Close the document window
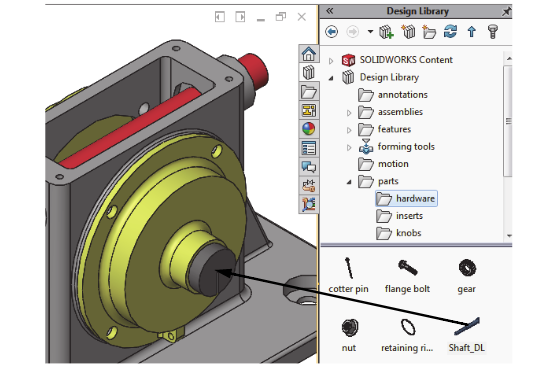Screen dimensions: 555x368 [x=302, y=17]
